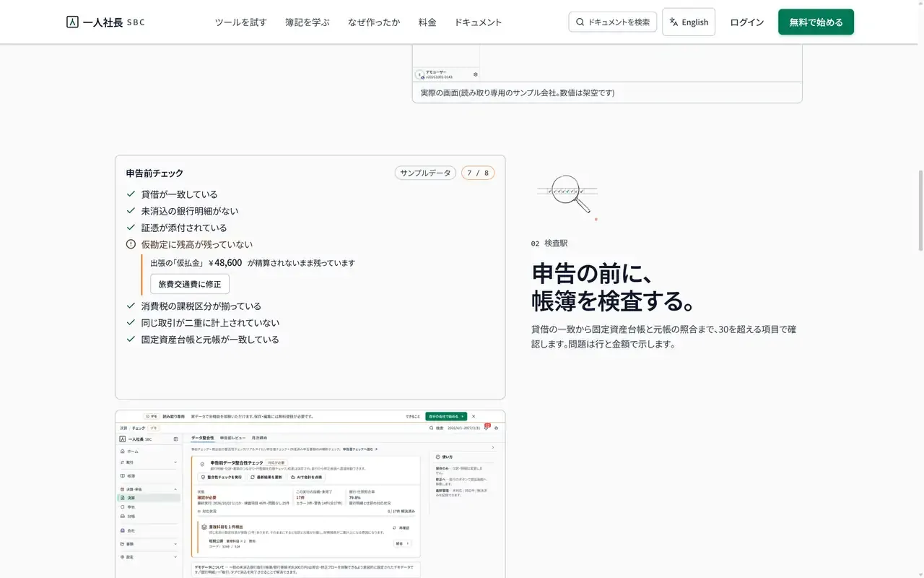Open the ツールを試す menu item
The height and width of the screenshot is (578, 924).
point(241,22)
